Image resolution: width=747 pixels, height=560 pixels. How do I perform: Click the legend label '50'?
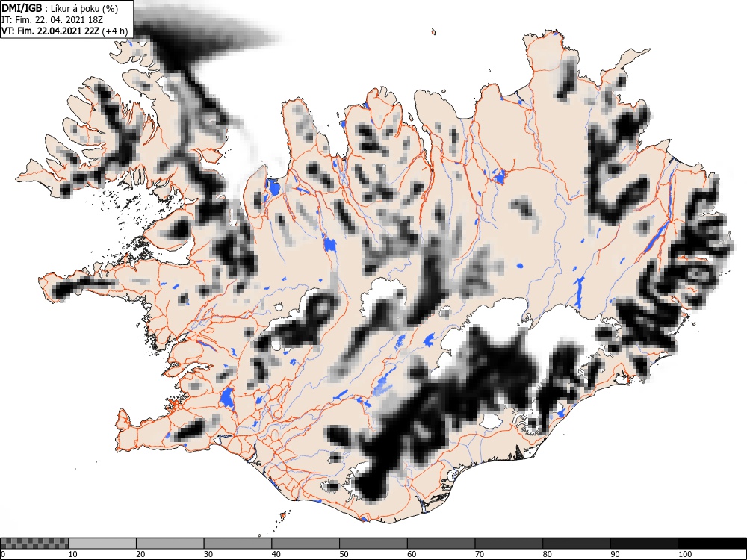[x=344, y=554]
